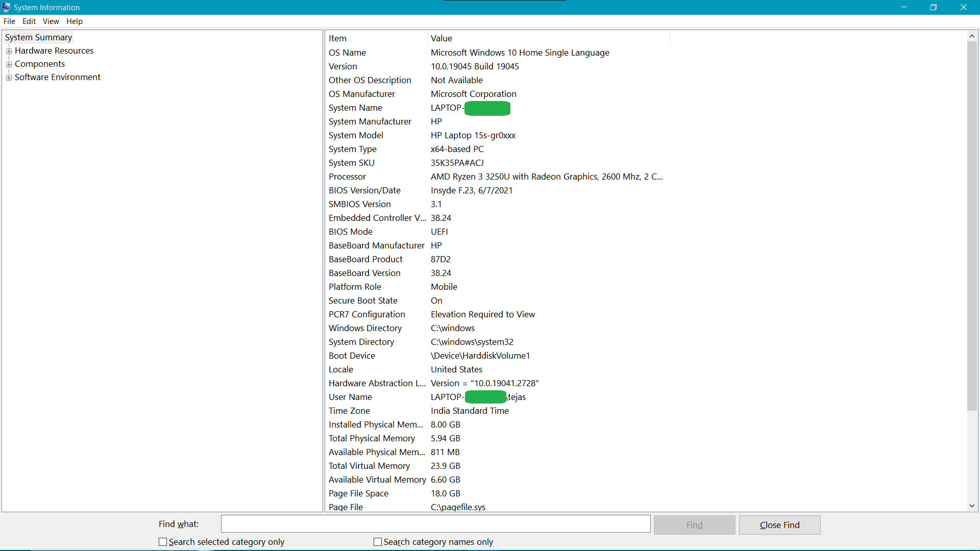This screenshot has width=980, height=551.
Task: Select the Available Virtual Memory row
Action: 498,480
